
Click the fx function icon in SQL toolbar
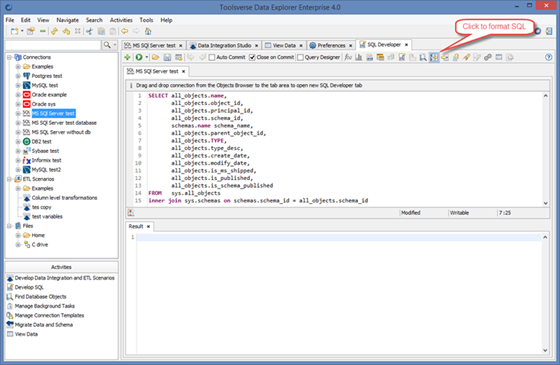click(348, 57)
